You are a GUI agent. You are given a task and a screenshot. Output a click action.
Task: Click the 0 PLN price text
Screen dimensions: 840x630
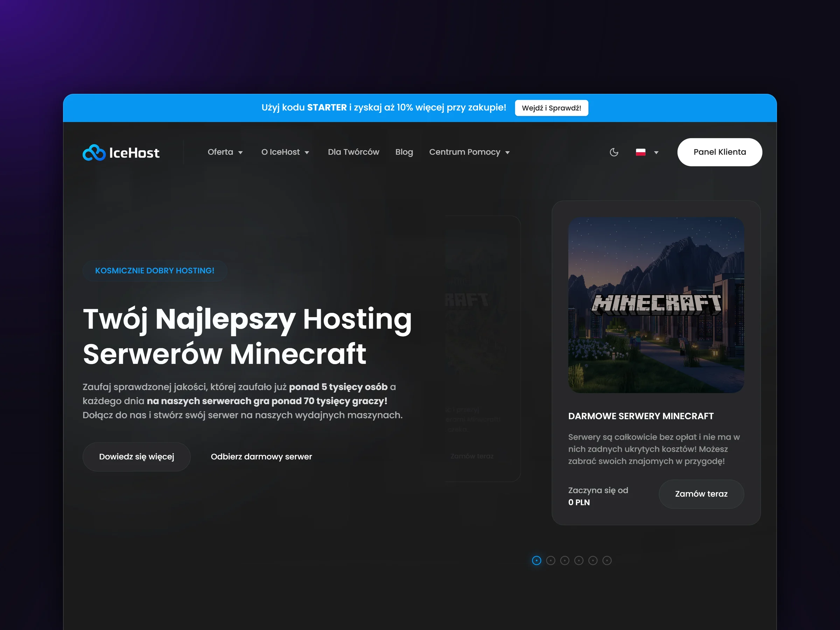coord(579,502)
